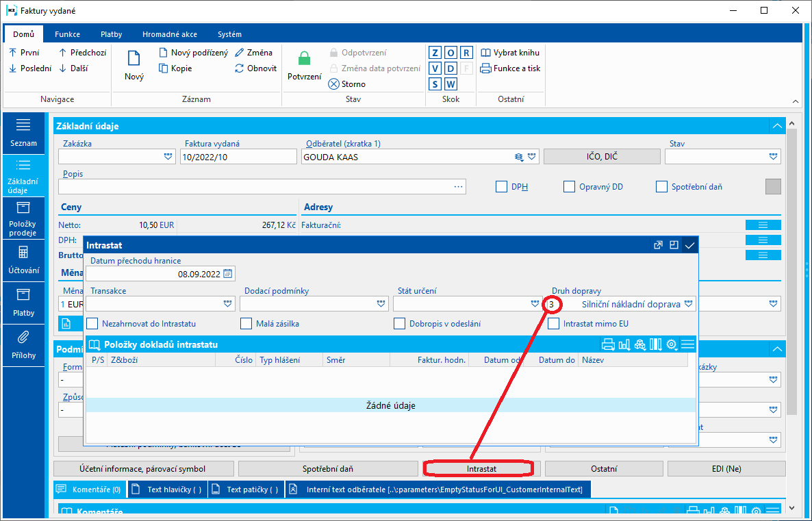
Task: Pop out the Intrastat panel to window
Action: (658, 245)
